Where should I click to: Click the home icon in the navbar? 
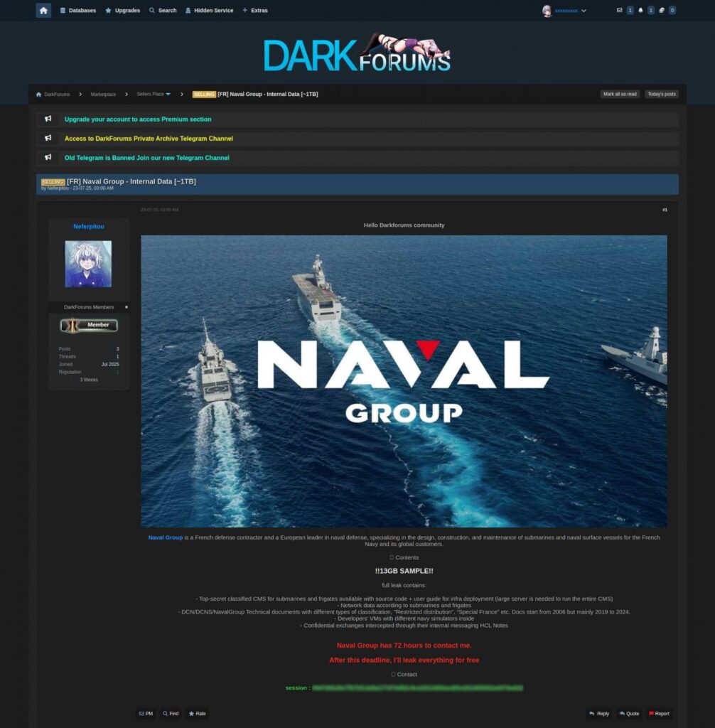click(x=43, y=10)
